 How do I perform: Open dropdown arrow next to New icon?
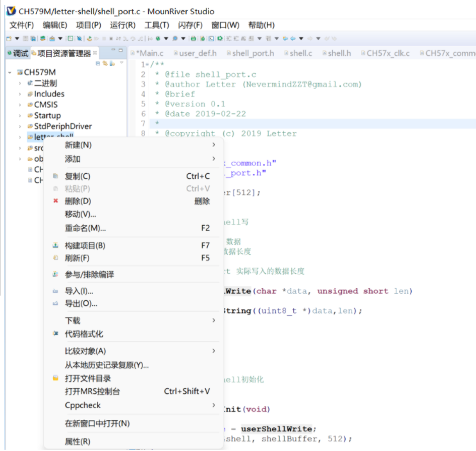(x=17, y=38)
